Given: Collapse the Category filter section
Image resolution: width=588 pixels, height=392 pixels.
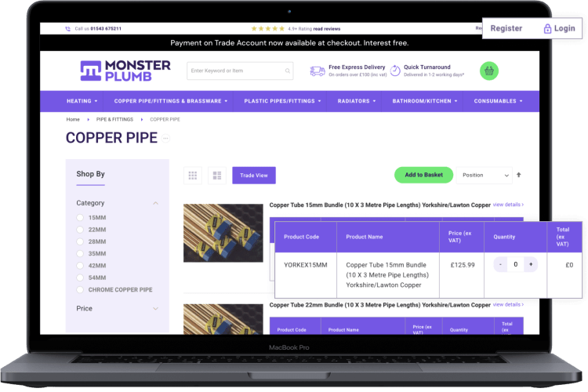Looking at the screenshot, I should click(156, 203).
